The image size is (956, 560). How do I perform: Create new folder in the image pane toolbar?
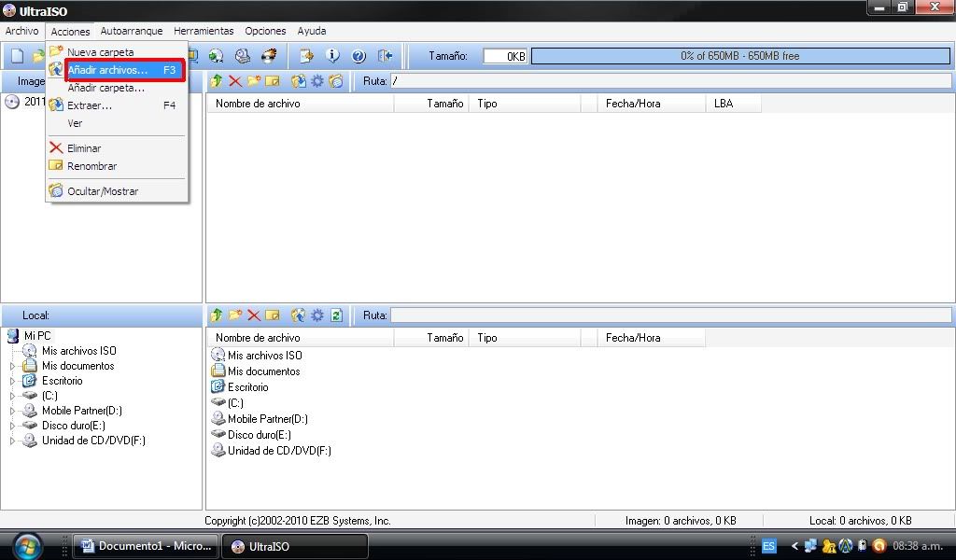(254, 81)
